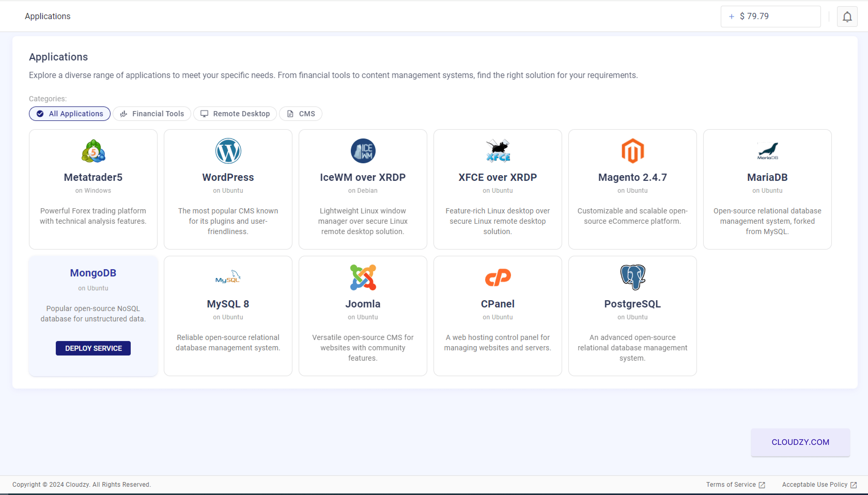Toggle the Financial Tools category filter
This screenshot has width=868, height=495.
(x=152, y=113)
